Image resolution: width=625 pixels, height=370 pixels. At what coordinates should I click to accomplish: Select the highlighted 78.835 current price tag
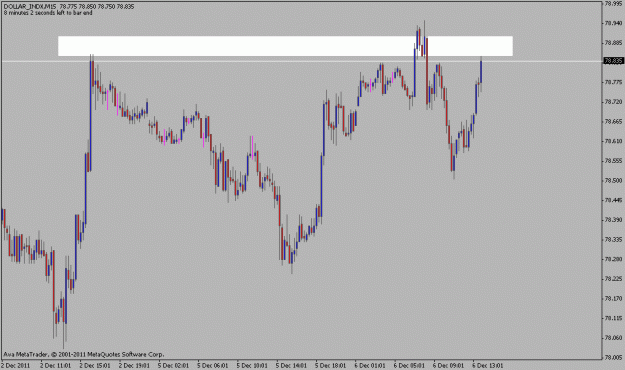pos(613,61)
